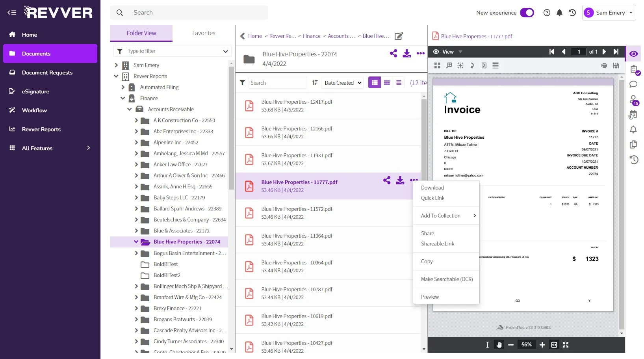Toggle preview eye in right rail
644x359 pixels.
click(633, 54)
